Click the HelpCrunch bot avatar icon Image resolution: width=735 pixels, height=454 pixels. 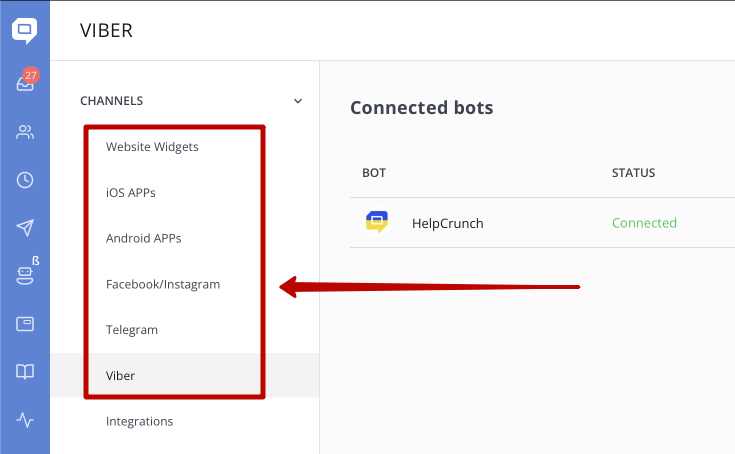377,222
